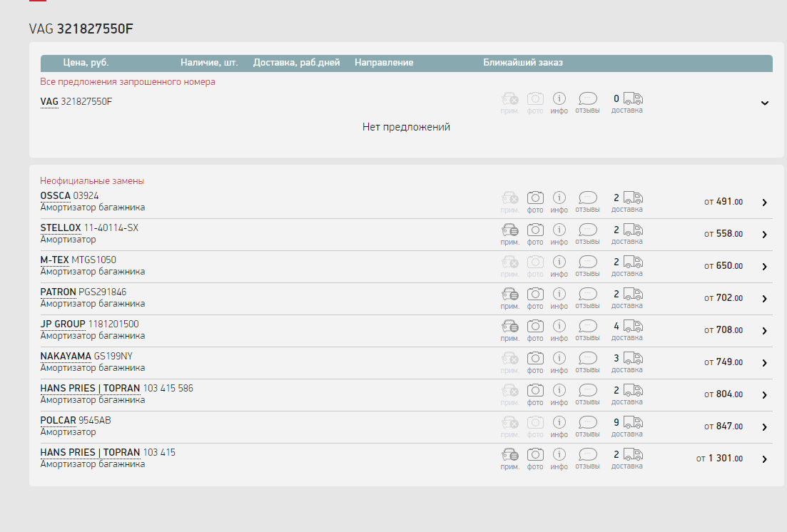This screenshot has width=787, height=532.
Task: Open photo for TOPRAN 103 415 586
Action: tap(535, 395)
